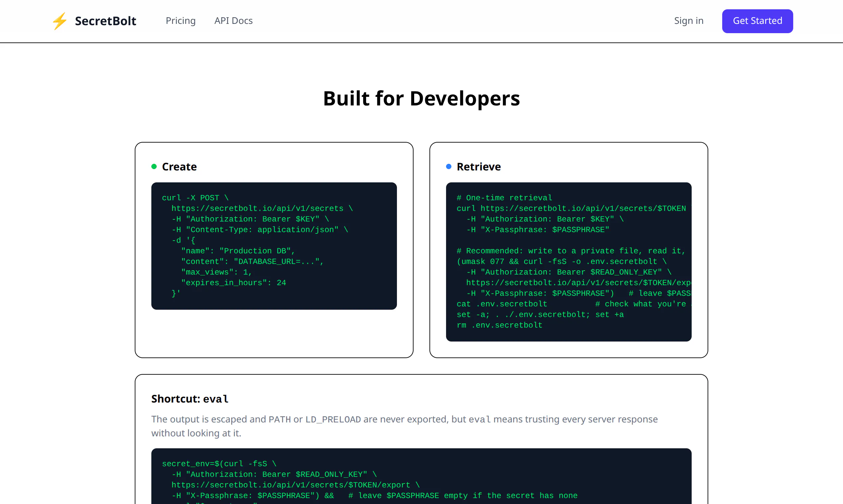The height and width of the screenshot is (504, 843).
Task: Click the 'rm .env.secretbolt' line
Action: [499, 325]
